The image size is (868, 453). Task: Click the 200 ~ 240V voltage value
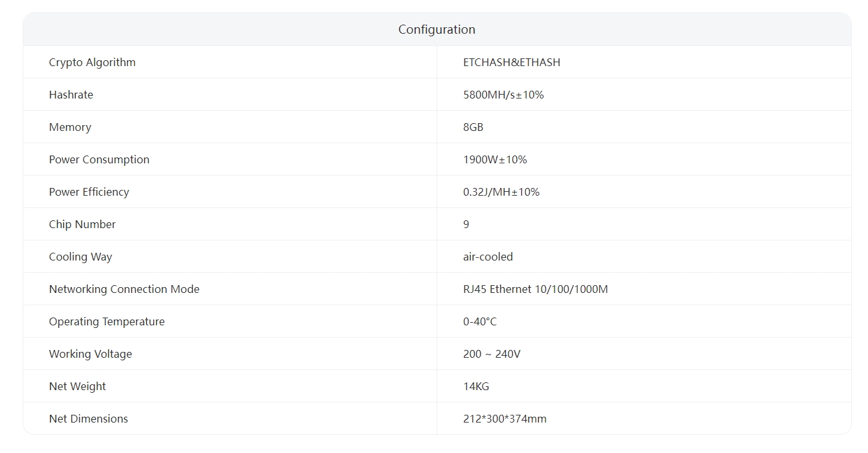click(492, 354)
